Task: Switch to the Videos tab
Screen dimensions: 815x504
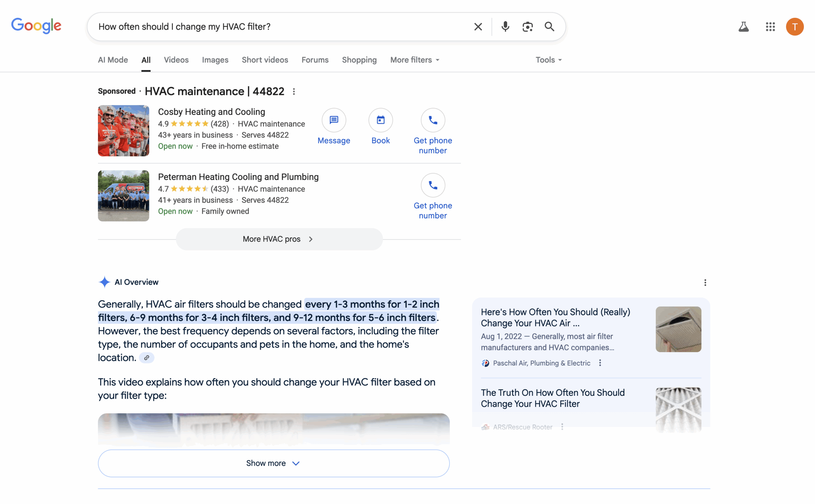Action: [x=176, y=60]
